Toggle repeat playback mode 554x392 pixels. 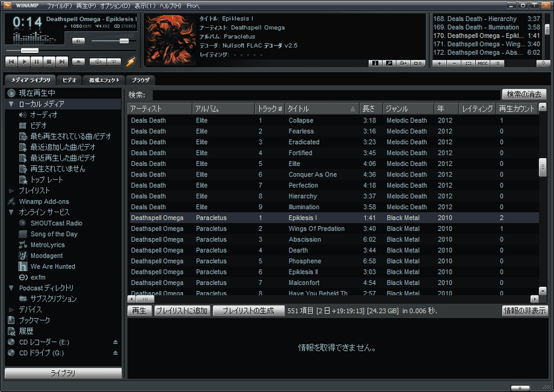click(114, 61)
